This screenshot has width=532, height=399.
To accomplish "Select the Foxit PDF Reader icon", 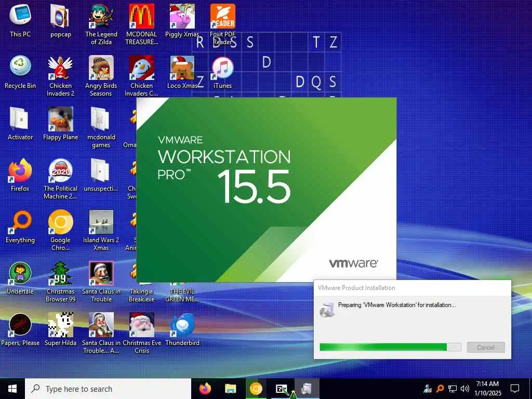I will (x=222, y=24).
